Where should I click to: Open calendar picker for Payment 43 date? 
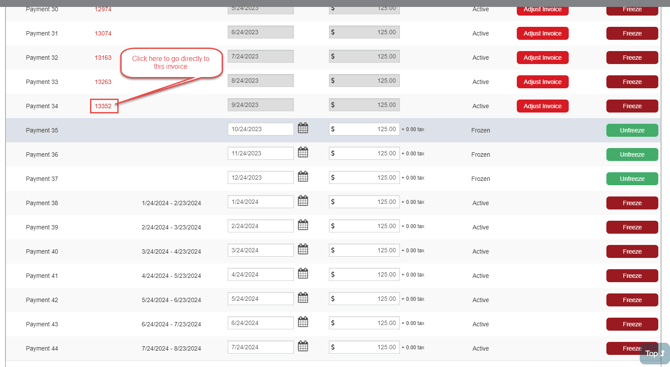[303, 322]
